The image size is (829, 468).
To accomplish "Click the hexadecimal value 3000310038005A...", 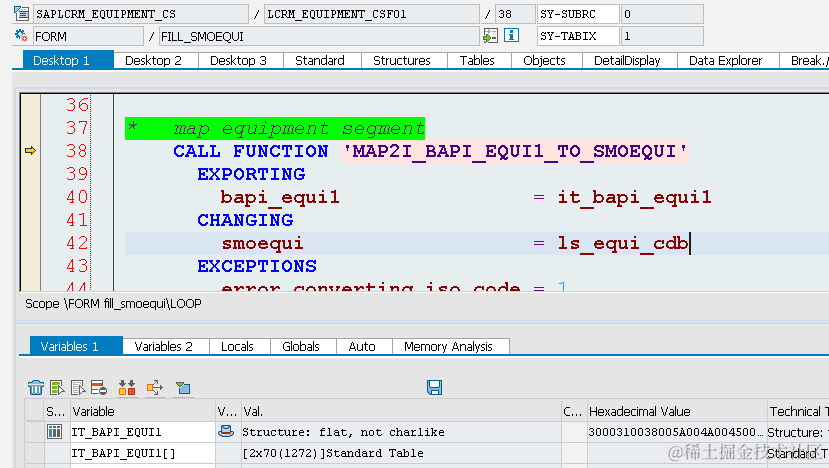I will point(675,432).
